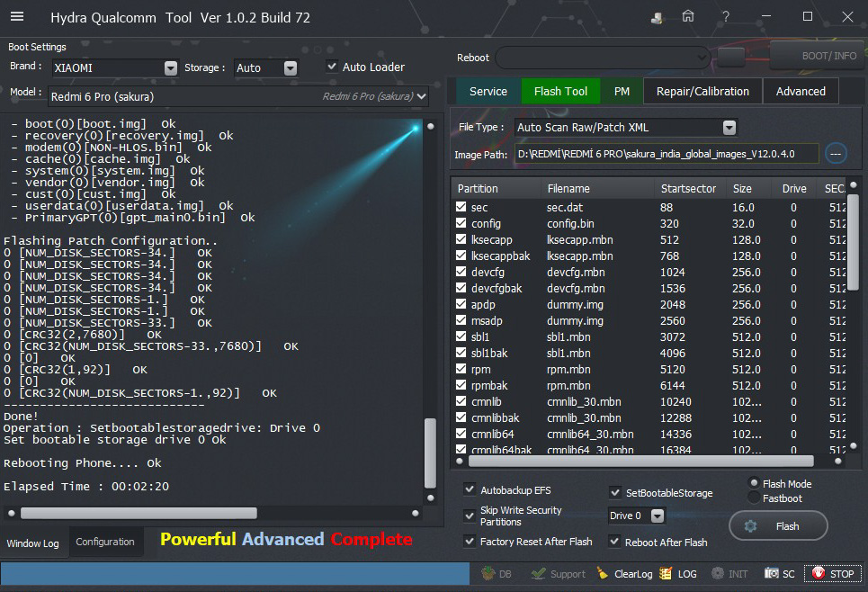Click the device icon beside home icon

(658, 18)
